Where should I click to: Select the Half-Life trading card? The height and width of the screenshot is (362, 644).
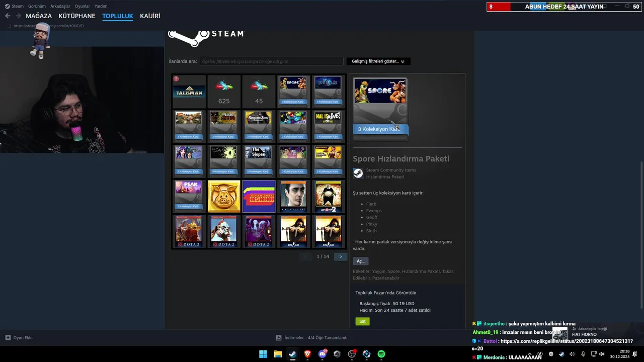coord(293,197)
